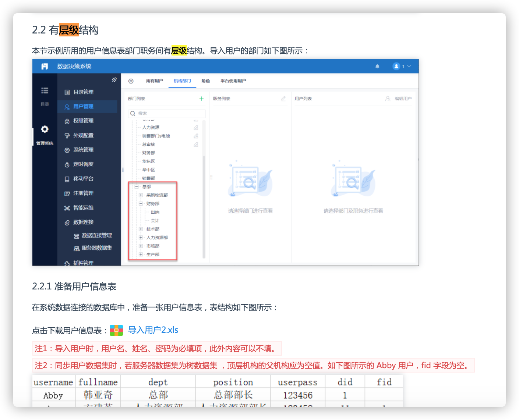Download 导入用户2.xls link
This screenshot has height=420, width=519.
(153, 330)
